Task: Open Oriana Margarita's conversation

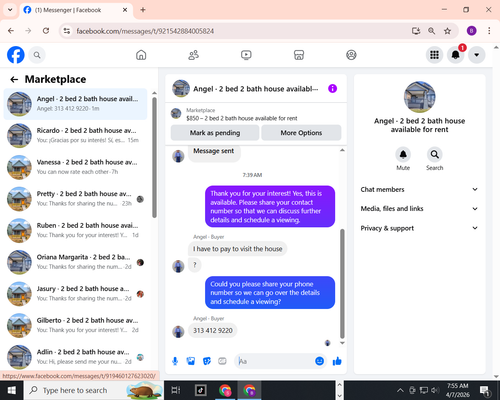Action: click(75, 262)
